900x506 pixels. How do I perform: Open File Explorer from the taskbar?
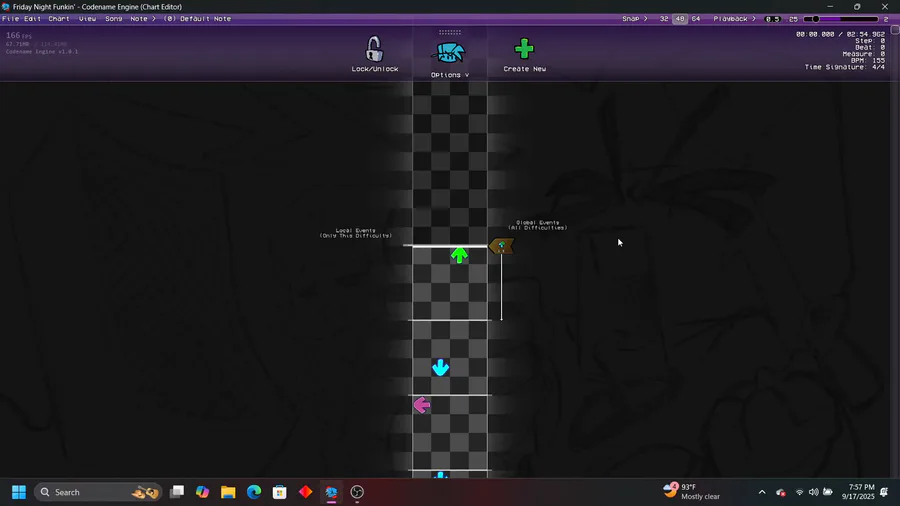click(228, 492)
